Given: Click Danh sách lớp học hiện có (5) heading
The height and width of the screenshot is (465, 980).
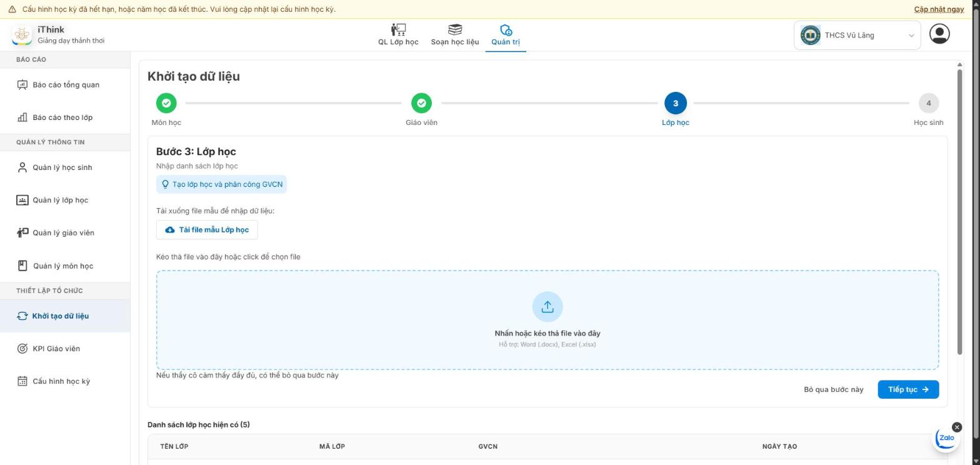Looking at the screenshot, I should click(199, 425).
